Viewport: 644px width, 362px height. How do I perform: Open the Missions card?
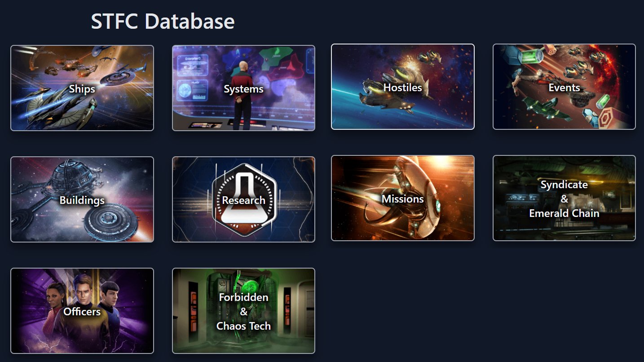403,198
